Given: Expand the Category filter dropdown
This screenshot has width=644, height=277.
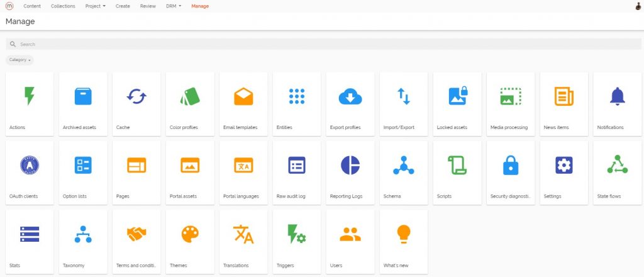Looking at the screenshot, I should [20, 60].
